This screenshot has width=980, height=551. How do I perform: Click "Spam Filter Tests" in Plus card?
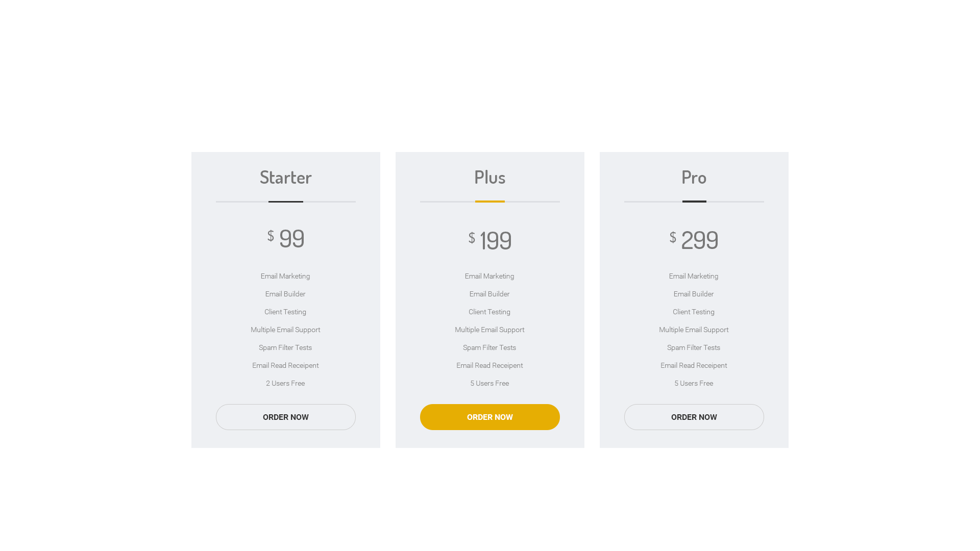(x=489, y=347)
